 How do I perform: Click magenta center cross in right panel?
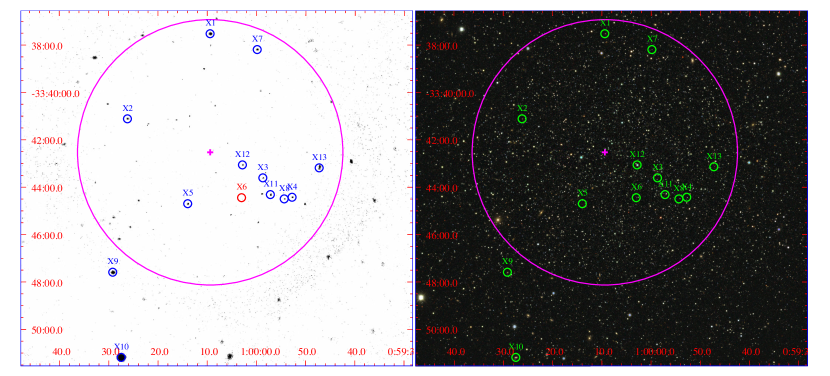(605, 152)
